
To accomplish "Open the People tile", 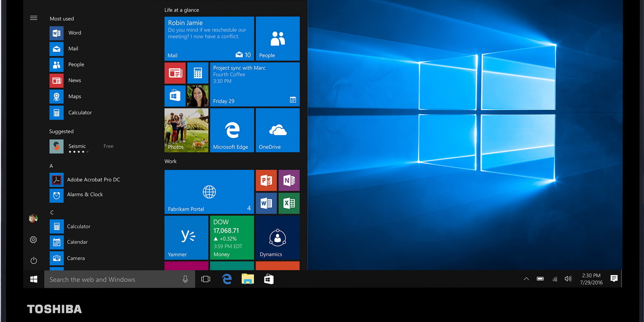I will click(278, 38).
